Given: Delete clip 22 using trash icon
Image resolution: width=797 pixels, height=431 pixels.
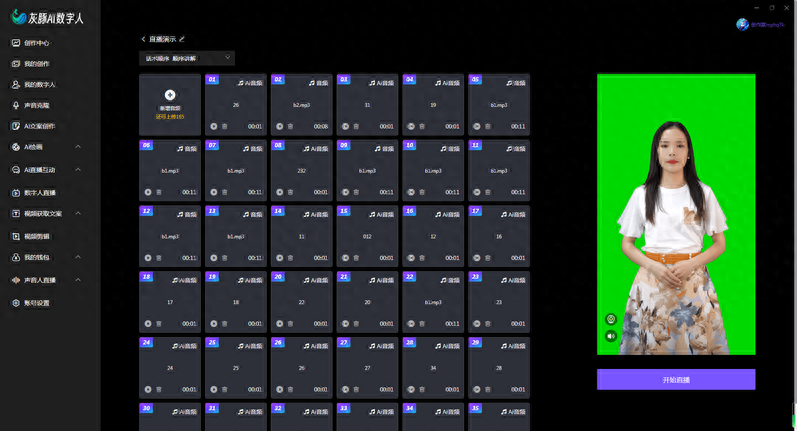Looking at the screenshot, I should coord(422,324).
